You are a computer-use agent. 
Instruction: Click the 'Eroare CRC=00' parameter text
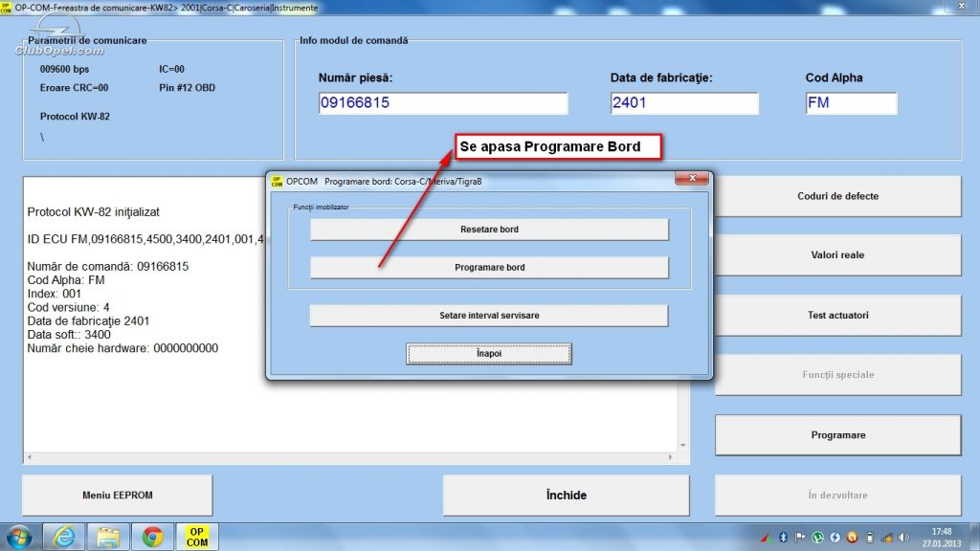(74, 88)
